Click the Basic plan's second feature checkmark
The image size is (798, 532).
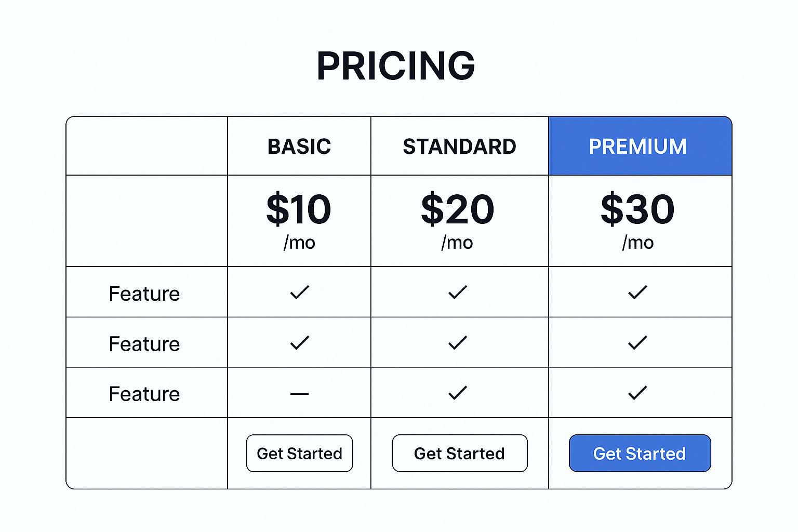coord(300,343)
